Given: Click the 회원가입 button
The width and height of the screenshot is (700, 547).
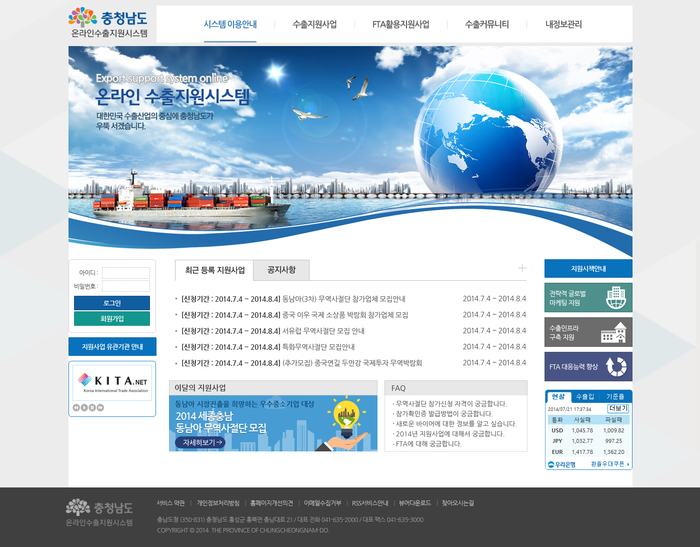Looking at the screenshot, I should (x=112, y=318).
